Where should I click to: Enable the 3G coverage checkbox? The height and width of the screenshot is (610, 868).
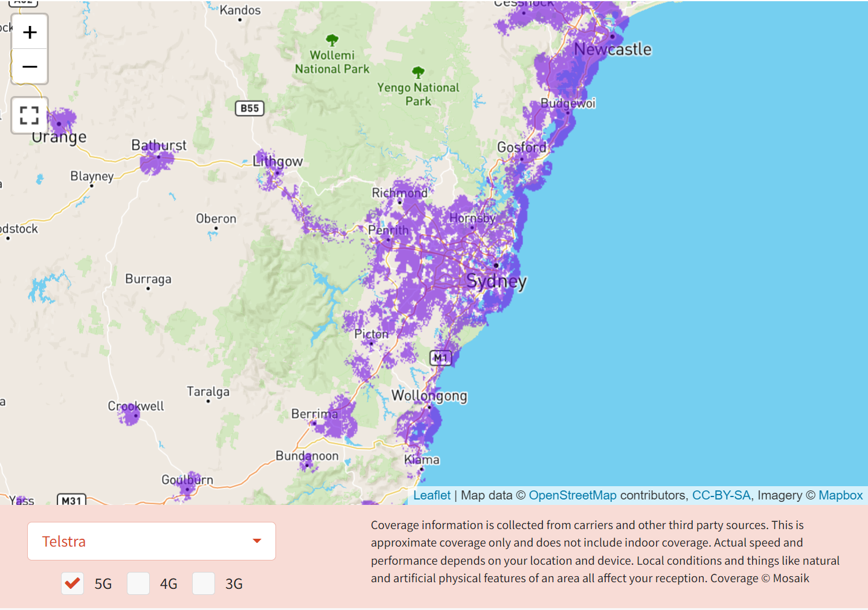coord(204,583)
